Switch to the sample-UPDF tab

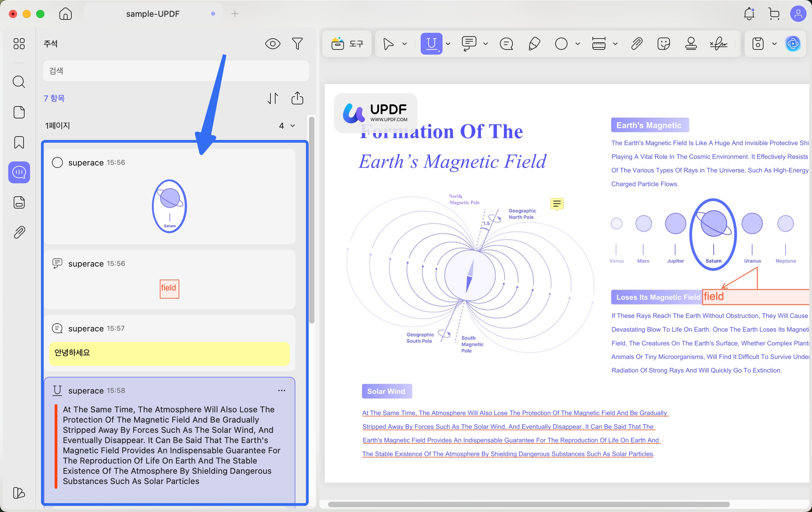click(153, 14)
